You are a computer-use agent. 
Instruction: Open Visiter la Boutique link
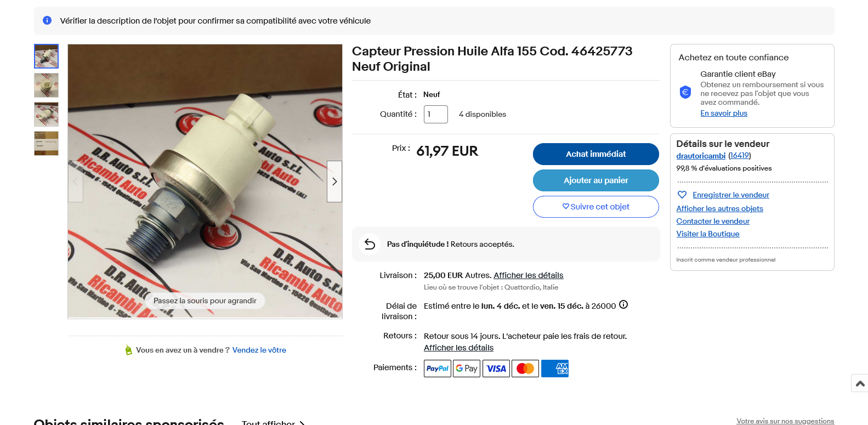[x=708, y=234]
